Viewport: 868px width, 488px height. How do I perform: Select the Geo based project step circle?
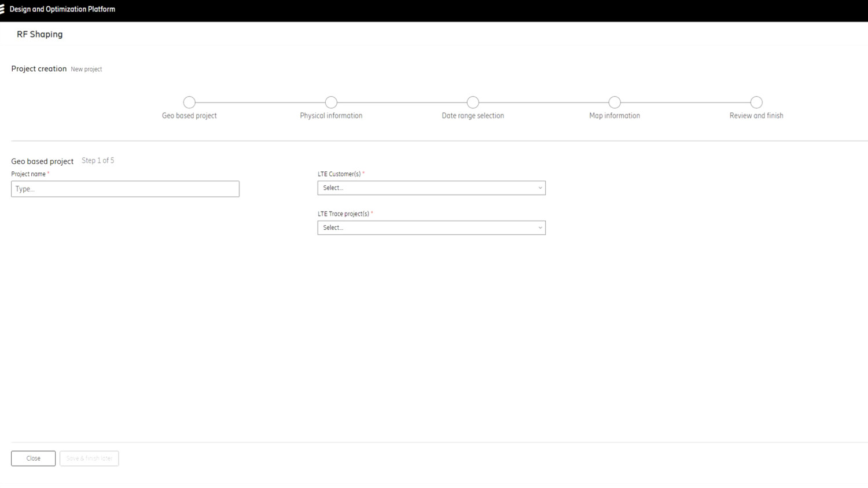[189, 102]
